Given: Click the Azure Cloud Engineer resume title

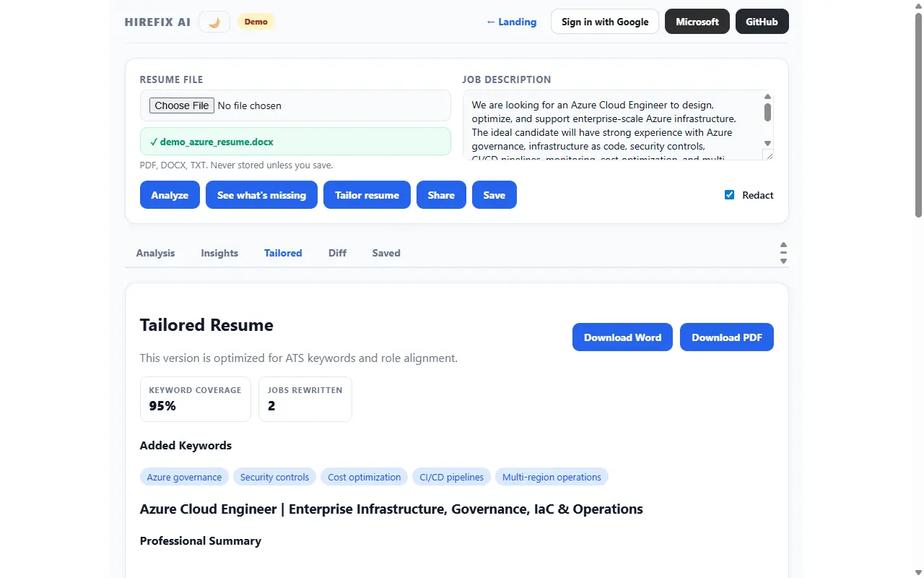Looking at the screenshot, I should click(x=391, y=509).
